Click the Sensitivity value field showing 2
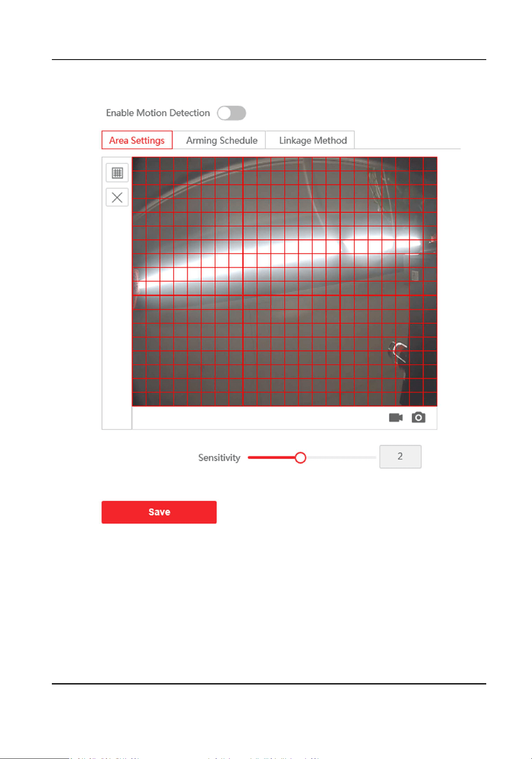Screen dimensions: 532x759 tap(400, 457)
